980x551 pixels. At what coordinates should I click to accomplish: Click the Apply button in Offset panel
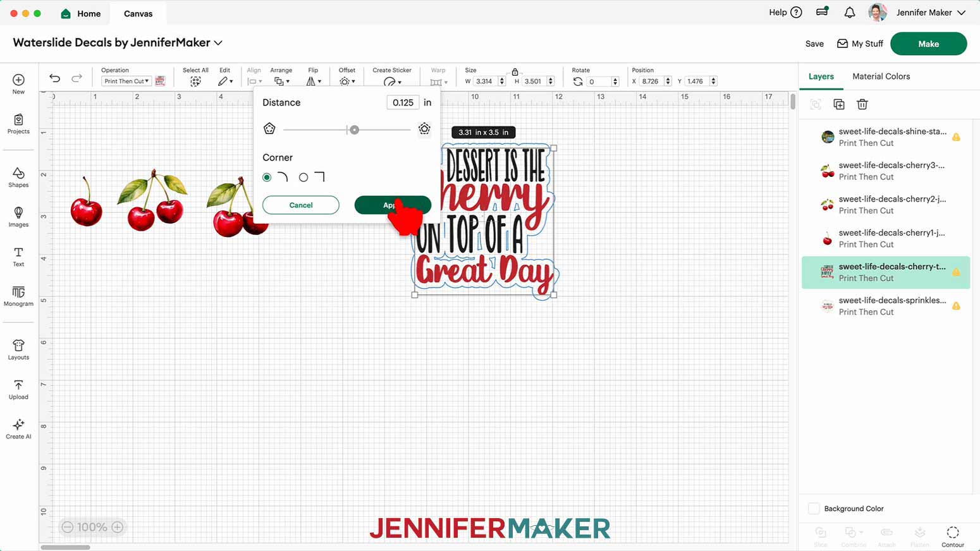click(393, 205)
